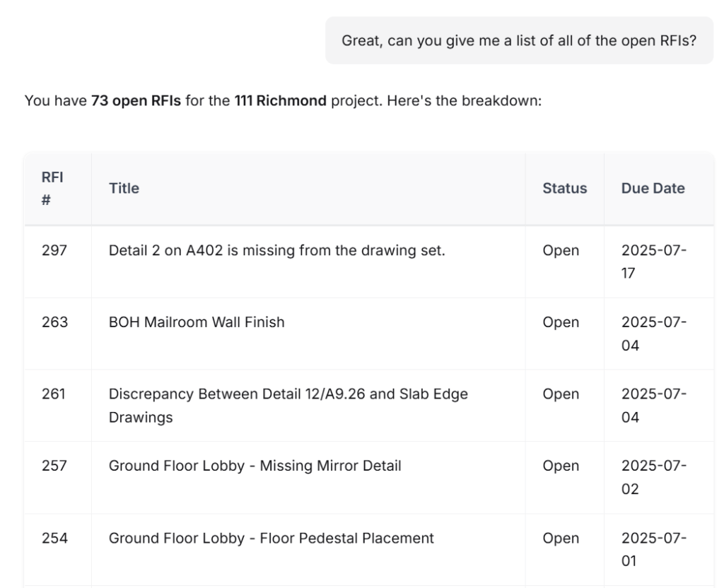The width and height of the screenshot is (724, 588).
Task: Click RFI number 257
Action: [54, 466]
